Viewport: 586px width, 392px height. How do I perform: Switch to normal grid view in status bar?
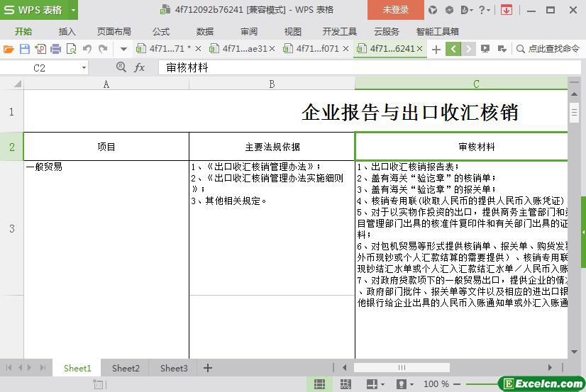(x=320, y=384)
